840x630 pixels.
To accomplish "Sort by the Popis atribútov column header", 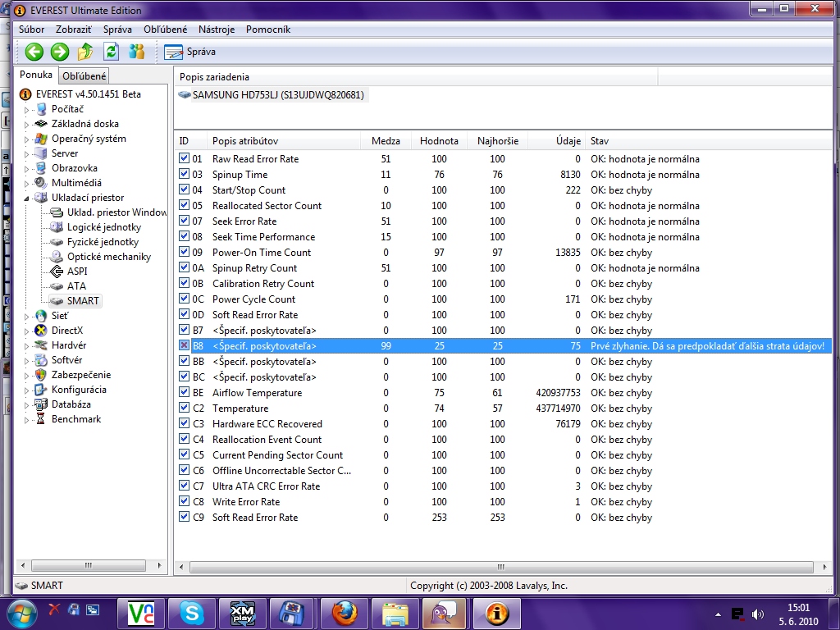I will pos(283,141).
